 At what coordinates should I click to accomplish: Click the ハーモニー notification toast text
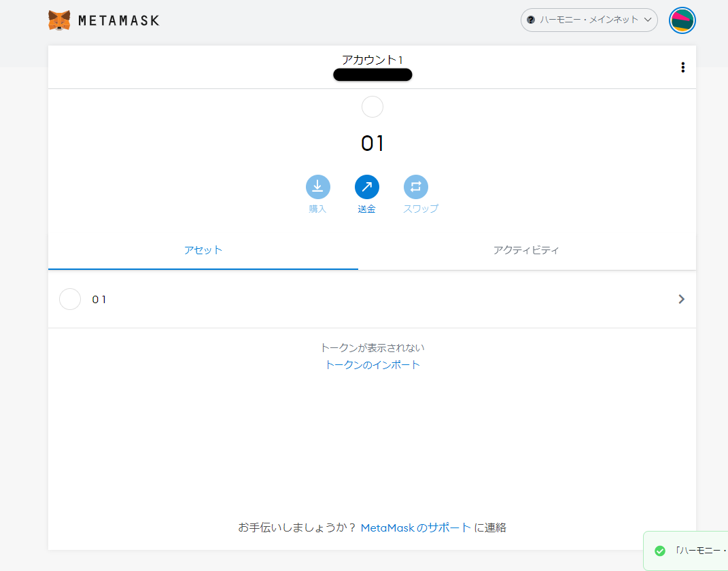(701, 551)
